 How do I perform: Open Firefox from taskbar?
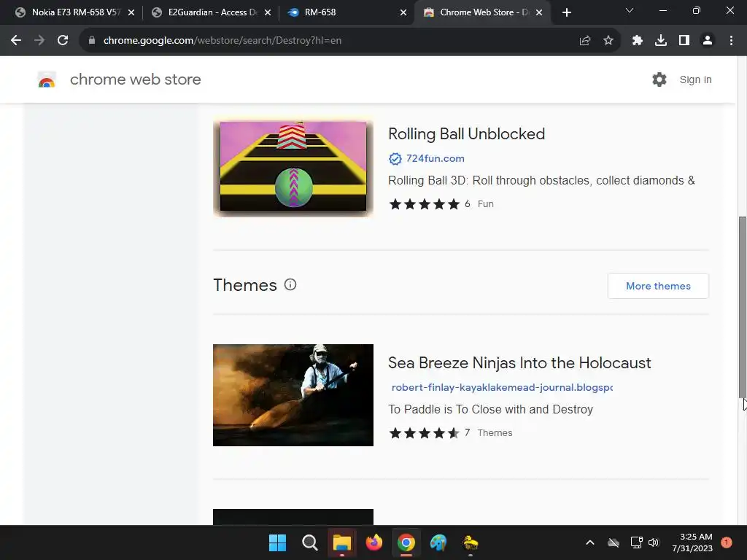point(374,542)
